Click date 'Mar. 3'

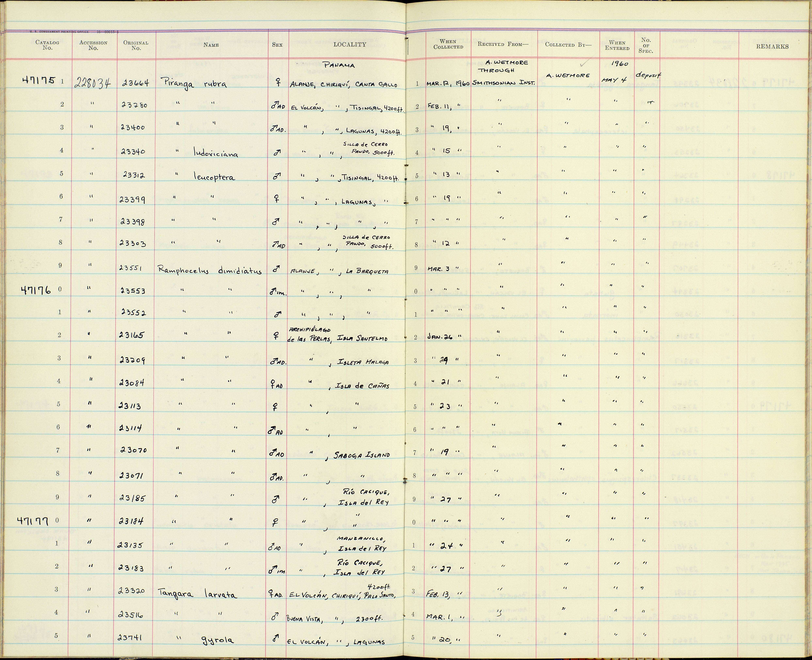coord(438,269)
